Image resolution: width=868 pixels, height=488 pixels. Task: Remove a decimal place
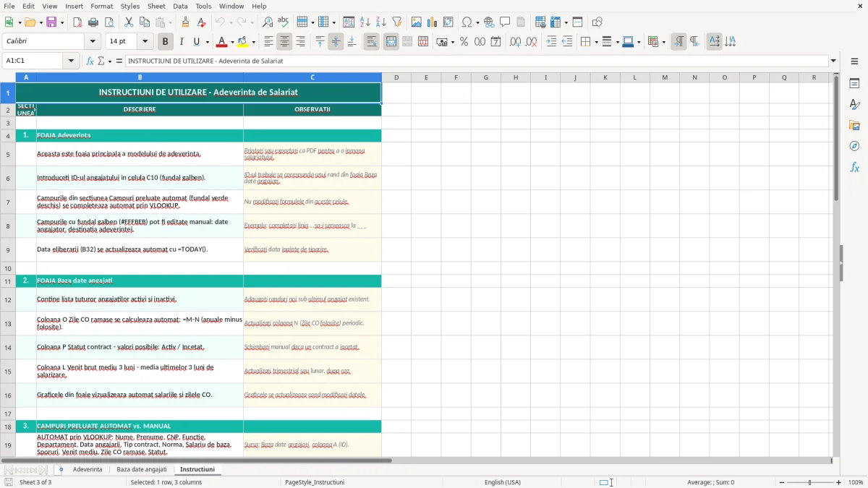532,42
